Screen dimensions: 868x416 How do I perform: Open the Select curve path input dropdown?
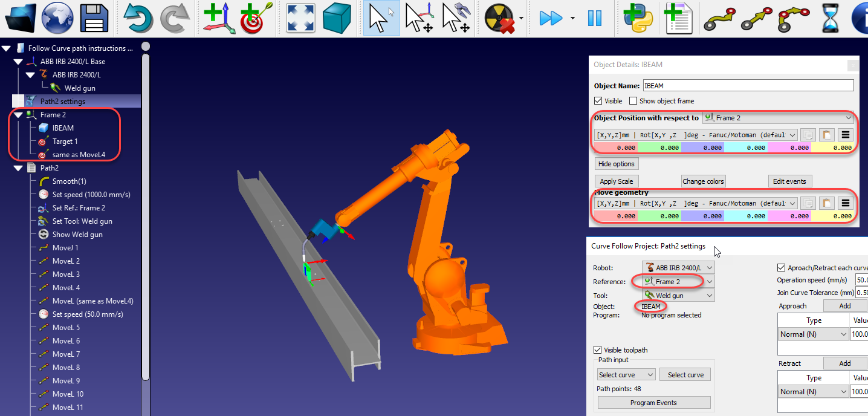click(x=626, y=375)
